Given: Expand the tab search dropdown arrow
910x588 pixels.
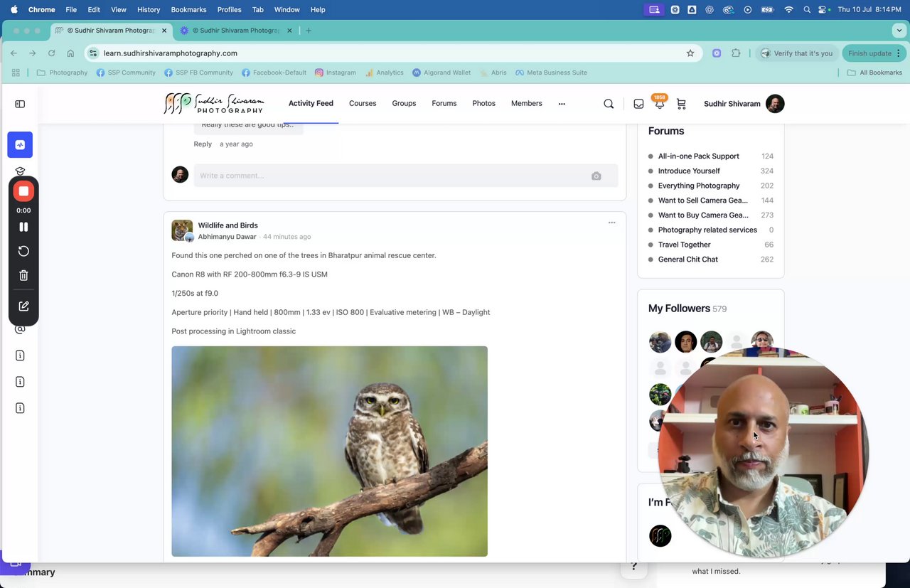Looking at the screenshot, I should [899, 31].
